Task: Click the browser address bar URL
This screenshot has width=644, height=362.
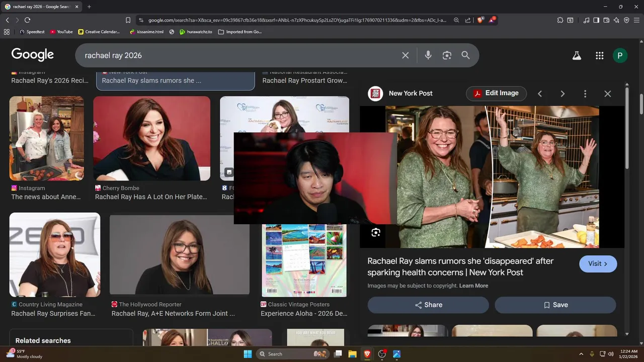Action: [297, 20]
